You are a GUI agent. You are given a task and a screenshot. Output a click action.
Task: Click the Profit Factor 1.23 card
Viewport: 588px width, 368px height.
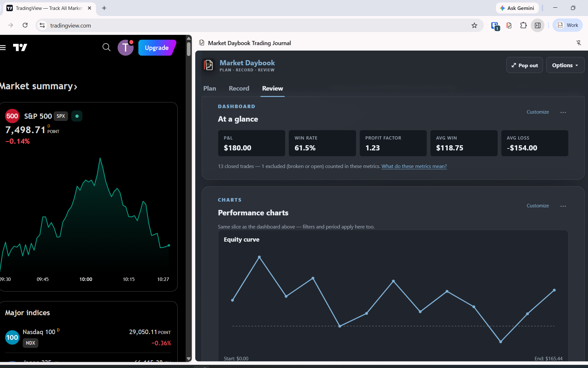[x=393, y=143]
